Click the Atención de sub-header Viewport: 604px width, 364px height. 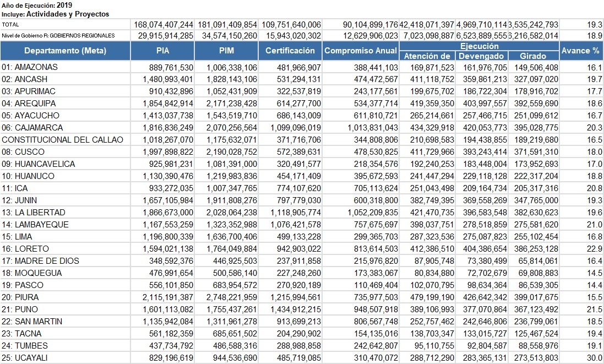(x=427, y=56)
